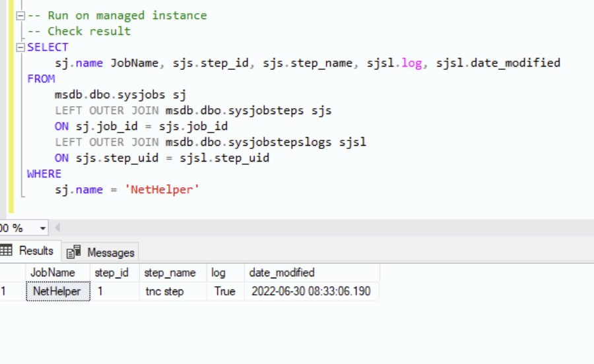Switch to the Results tab
Screen dimensions: 594x364
pyautogui.click(x=30, y=251)
